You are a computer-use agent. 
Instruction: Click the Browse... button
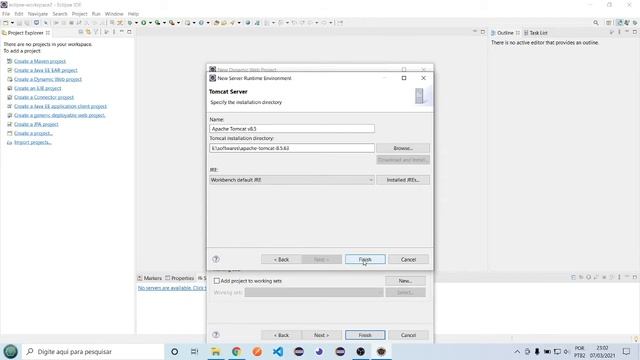(x=403, y=148)
